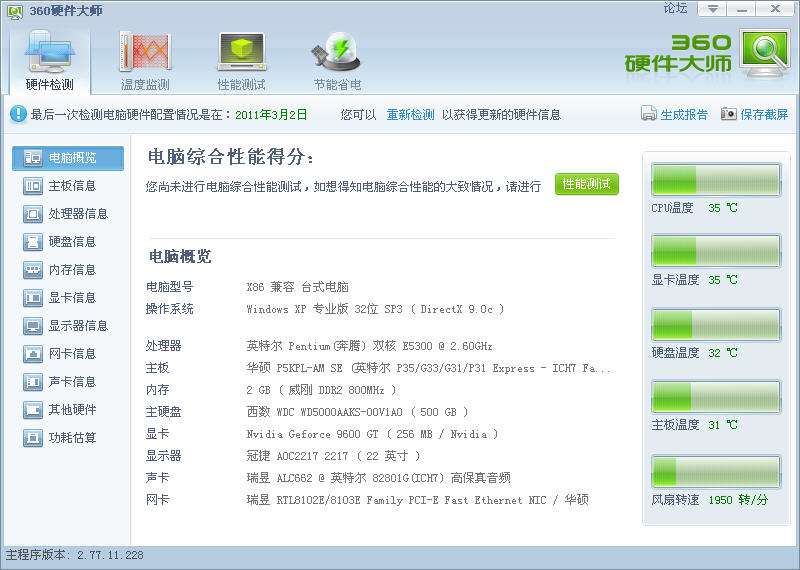Screen dimensions: 800x570
Task: Select 显示器信息 in the sidebar
Action: (68, 326)
